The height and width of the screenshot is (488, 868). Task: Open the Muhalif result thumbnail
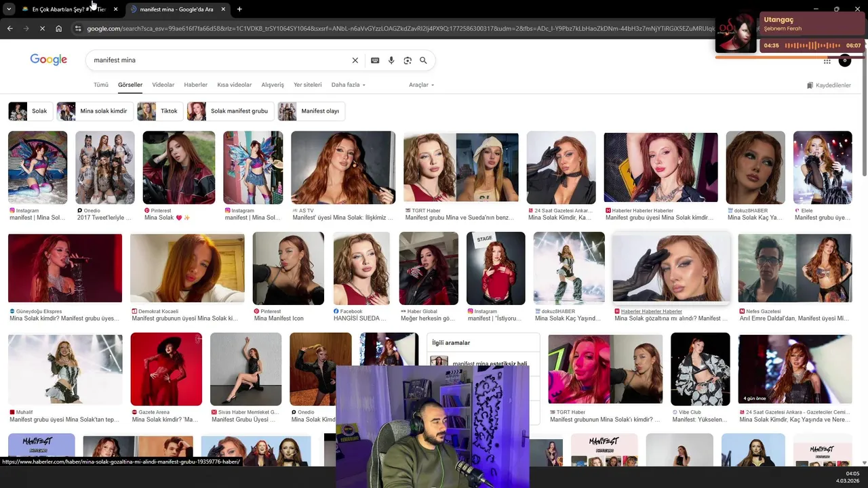click(65, 369)
